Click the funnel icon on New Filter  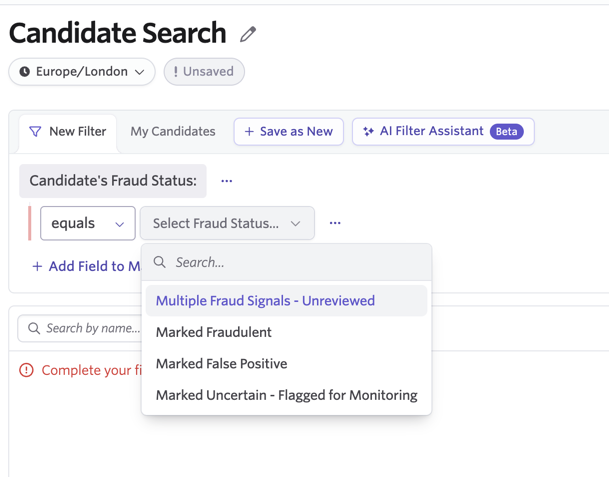pos(35,131)
